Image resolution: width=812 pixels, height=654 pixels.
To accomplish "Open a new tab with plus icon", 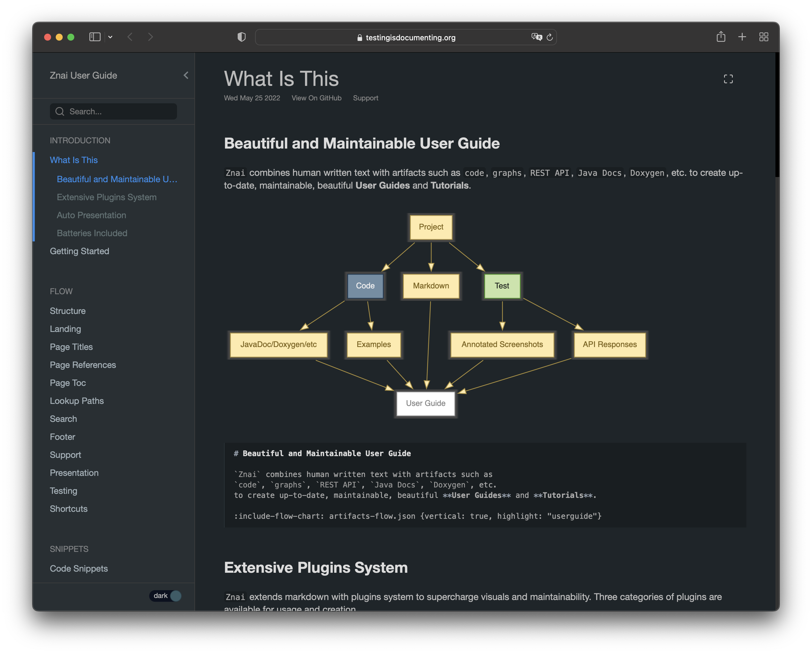I will click(742, 37).
